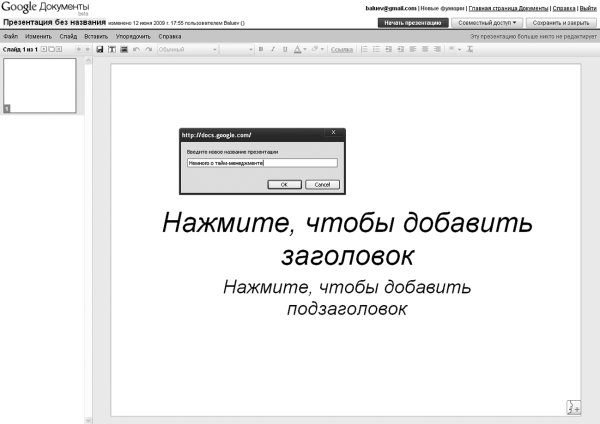
Task: Go to previous slide with left arrow icon
Action: click(x=79, y=49)
